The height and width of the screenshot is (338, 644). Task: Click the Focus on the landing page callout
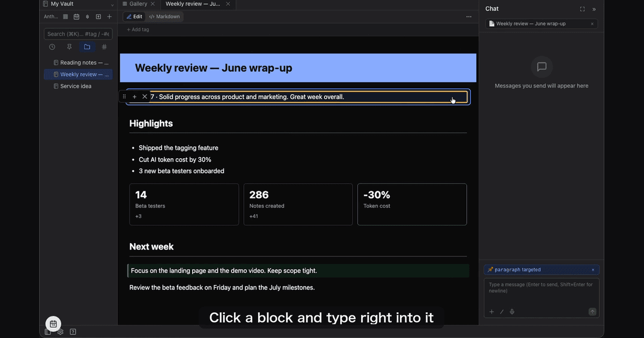click(x=298, y=271)
